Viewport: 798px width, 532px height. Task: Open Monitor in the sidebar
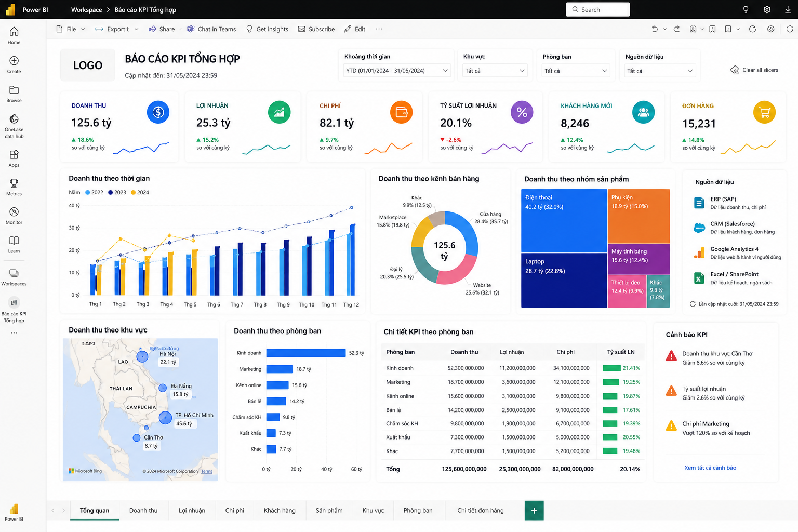coord(14,216)
